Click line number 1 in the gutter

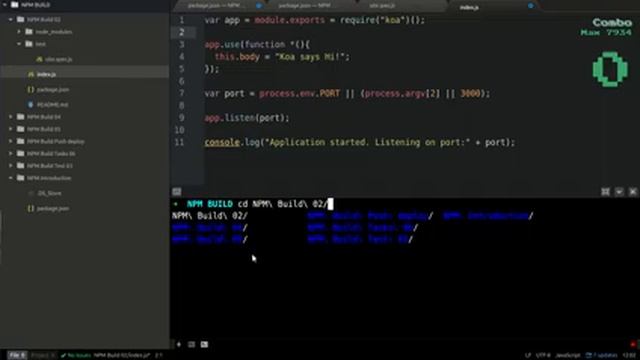[182, 20]
